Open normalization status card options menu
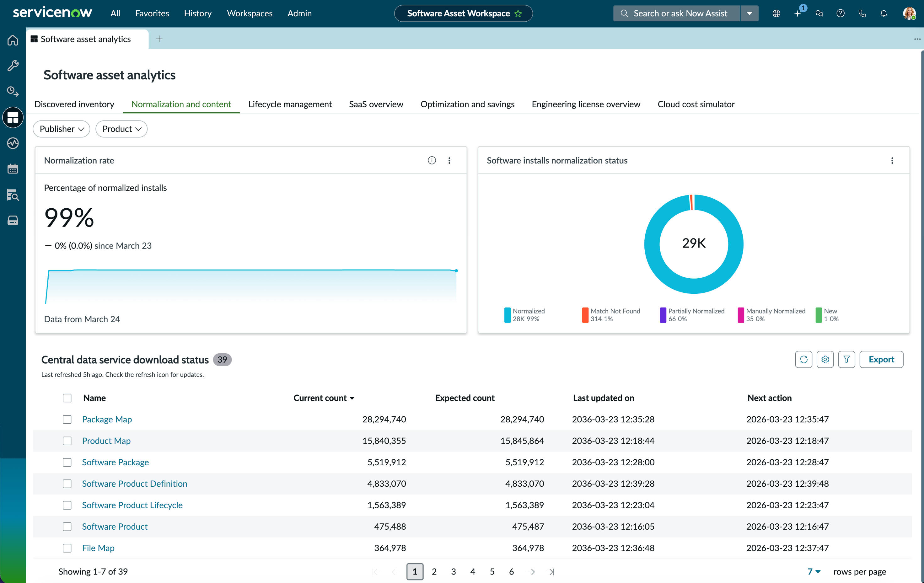924x583 pixels. point(892,160)
